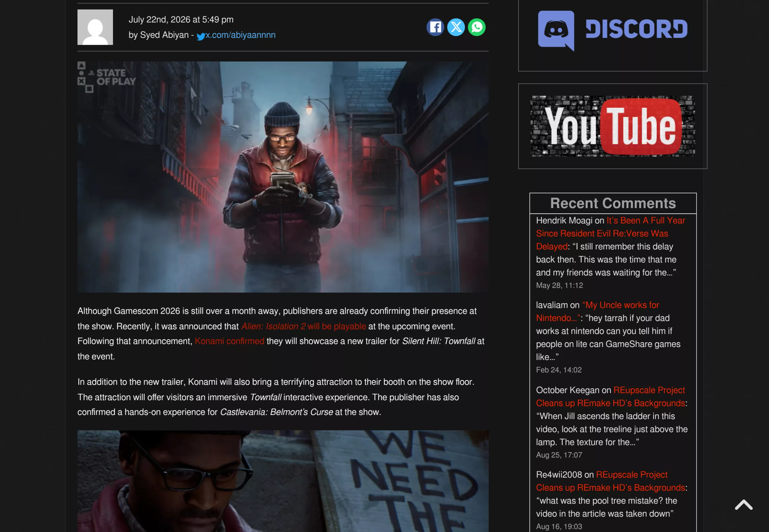Viewport: 769px width, 532px height.
Task: Share the article on X
Action: [456, 27]
